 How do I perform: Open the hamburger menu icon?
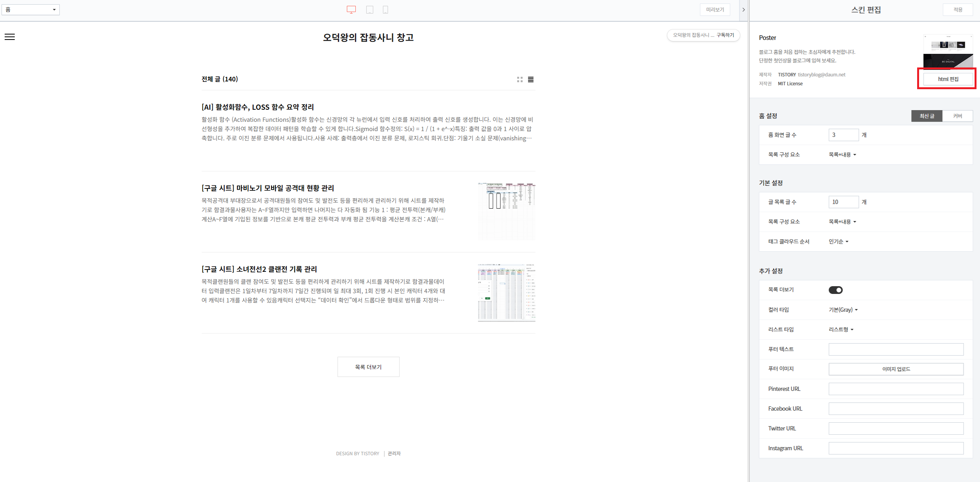point(10,37)
